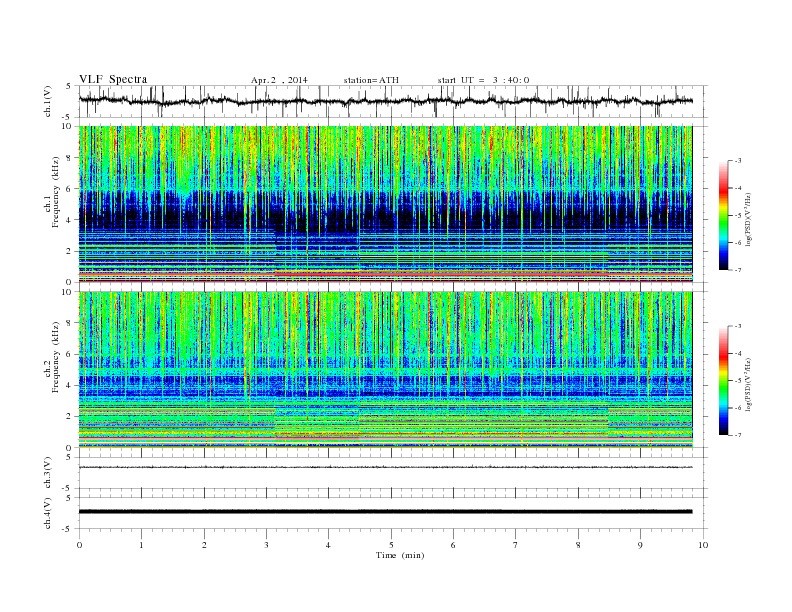Click time axis tick label '6'
Screen dimensions: 792x612
pyautogui.click(x=453, y=545)
